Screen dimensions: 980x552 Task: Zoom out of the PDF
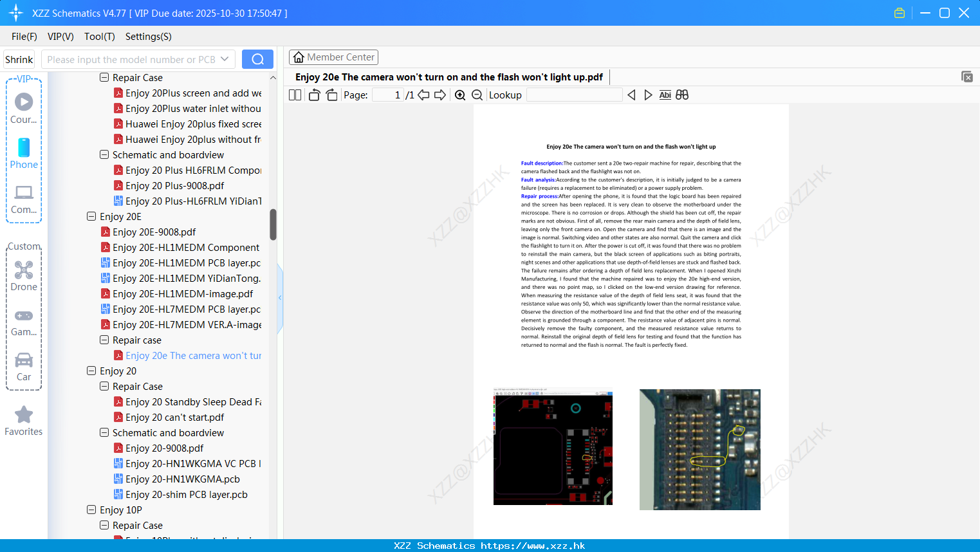pos(477,95)
